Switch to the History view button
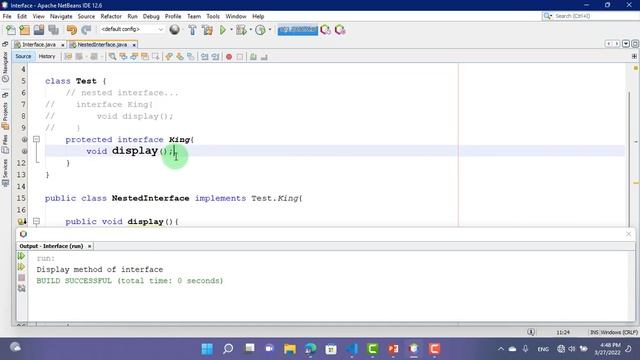 click(47, 56)
